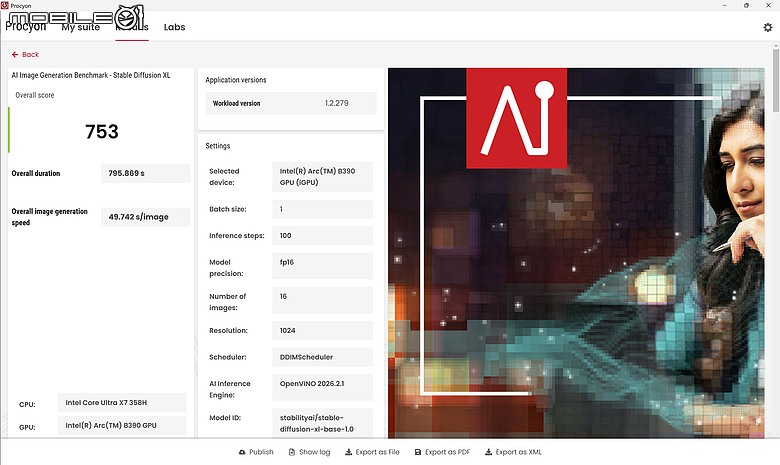The height and width of the screenshot is (465, 780).
Task: Click the Model precision fp16 value
Action: [x=322, y=266]
